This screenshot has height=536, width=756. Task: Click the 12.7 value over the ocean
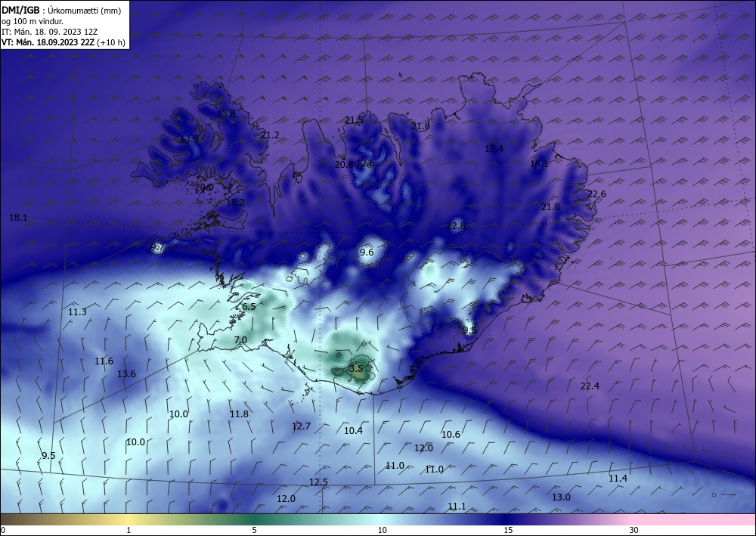[x=301, y=426]
